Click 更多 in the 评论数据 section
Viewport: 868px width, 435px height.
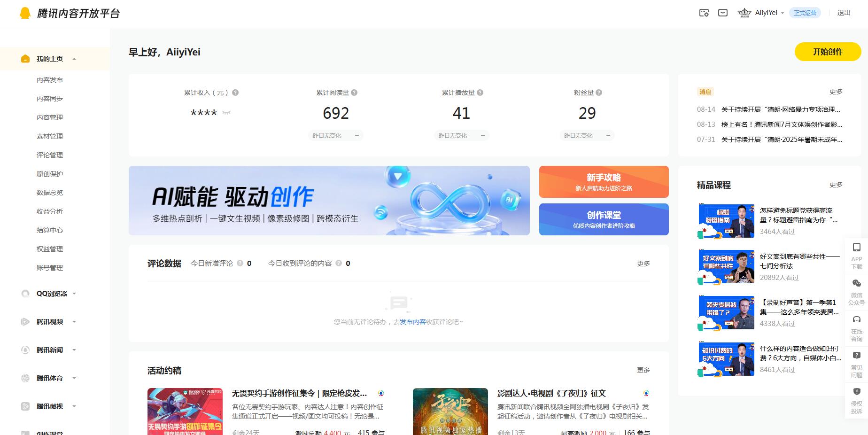tap(643, 264)
